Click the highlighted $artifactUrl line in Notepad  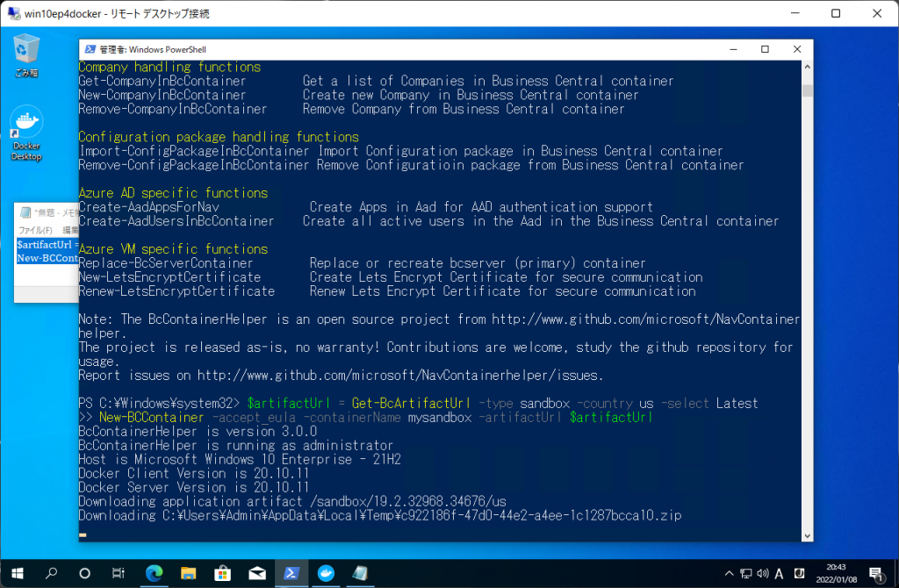(47, 245)
